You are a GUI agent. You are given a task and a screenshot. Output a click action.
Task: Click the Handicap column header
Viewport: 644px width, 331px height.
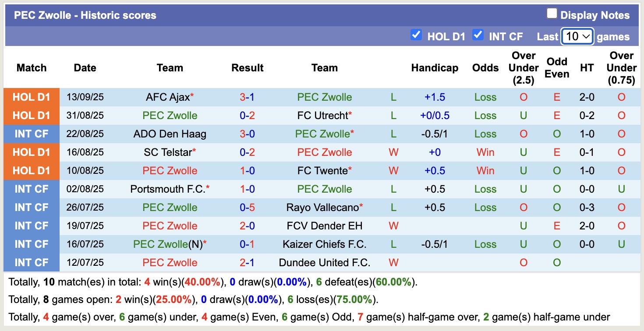pos(435,68)
